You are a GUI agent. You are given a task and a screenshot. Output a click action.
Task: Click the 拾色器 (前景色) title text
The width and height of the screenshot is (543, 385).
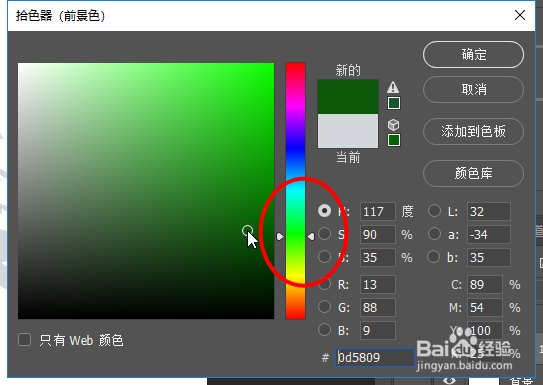tap(60, 16)
